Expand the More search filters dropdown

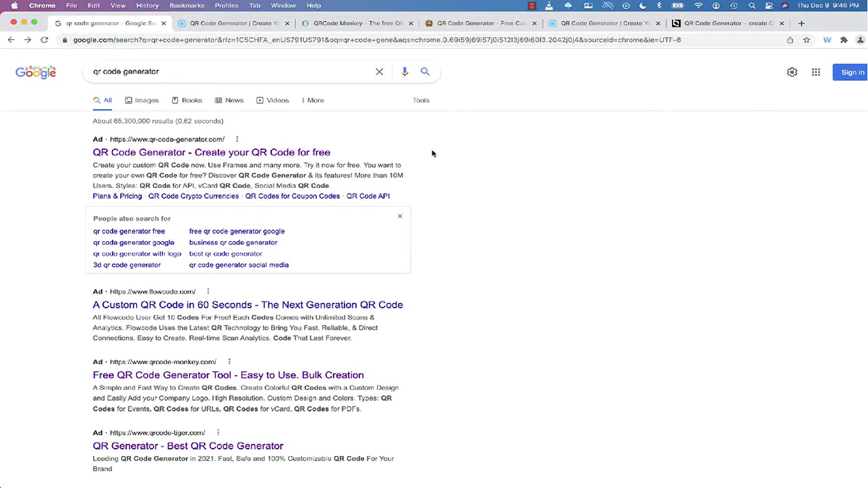[x=313, y=100]
